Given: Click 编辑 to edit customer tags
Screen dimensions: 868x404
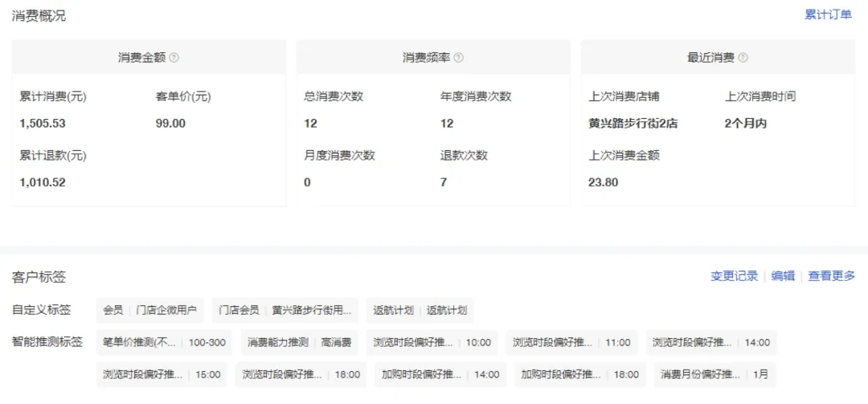Looking at the screenshot, I should [x=783, y=275].
